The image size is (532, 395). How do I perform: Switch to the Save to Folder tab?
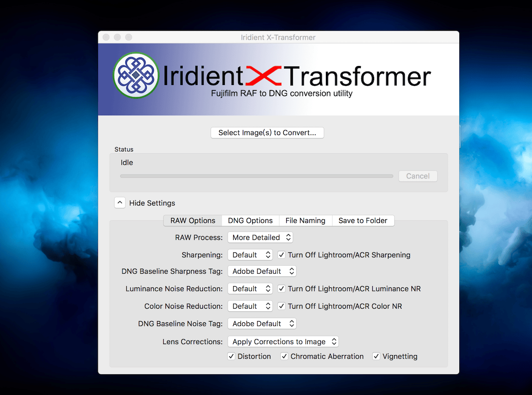point(363,221)
